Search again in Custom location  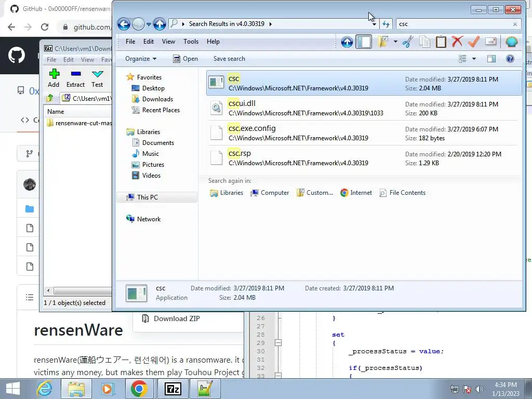314,193
